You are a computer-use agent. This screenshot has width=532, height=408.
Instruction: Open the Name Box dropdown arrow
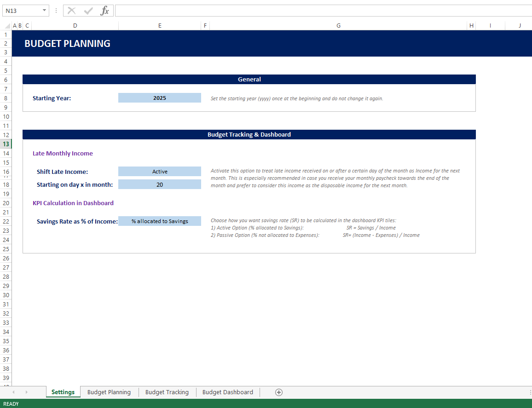click(44, 11)
